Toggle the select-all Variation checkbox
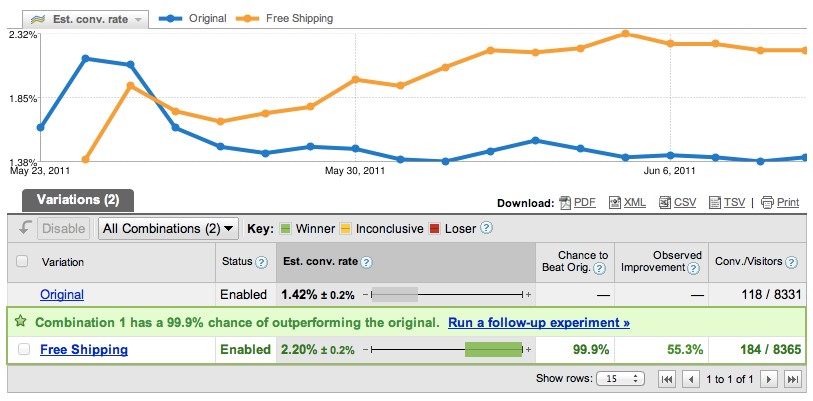The width and height of the screenshot is (813, 401). [22, 261]
